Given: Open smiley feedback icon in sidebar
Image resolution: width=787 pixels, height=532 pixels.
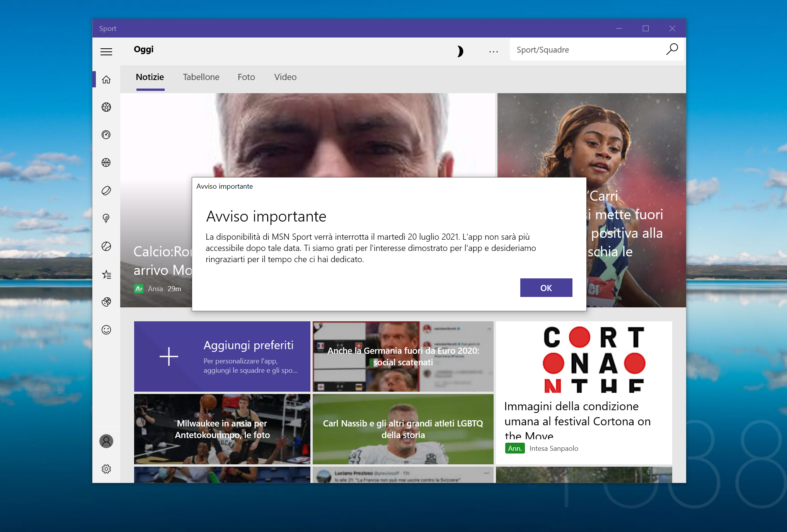Looking at the screenshot, I should [x=106, y=330].
